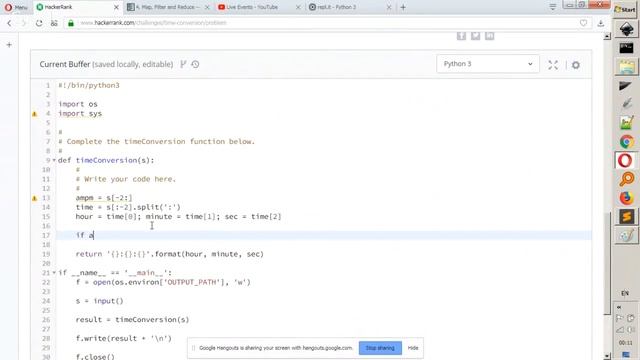The image size is (640, 360).
Task: Click 'ampm = s[-2:]' code line
Action: point(104,198)
